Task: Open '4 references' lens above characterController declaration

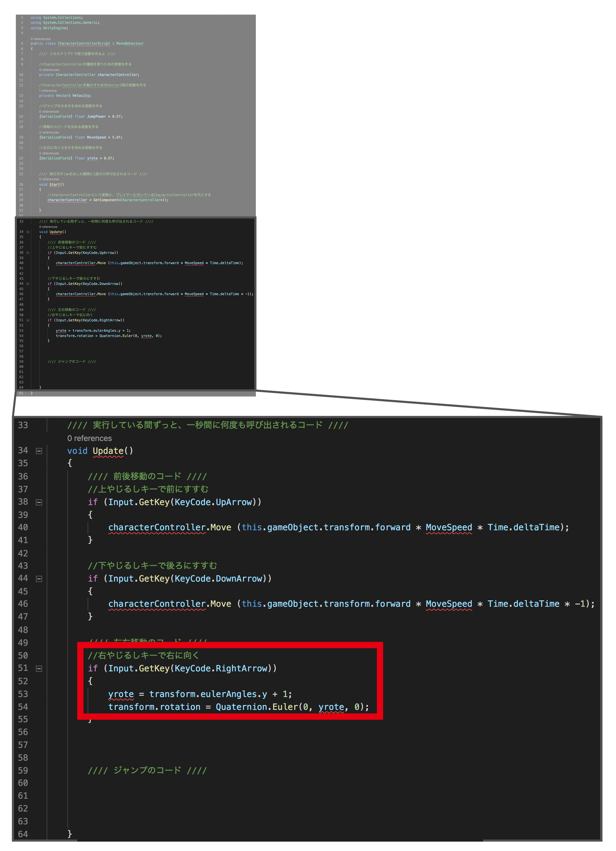Action: [49, 70]
